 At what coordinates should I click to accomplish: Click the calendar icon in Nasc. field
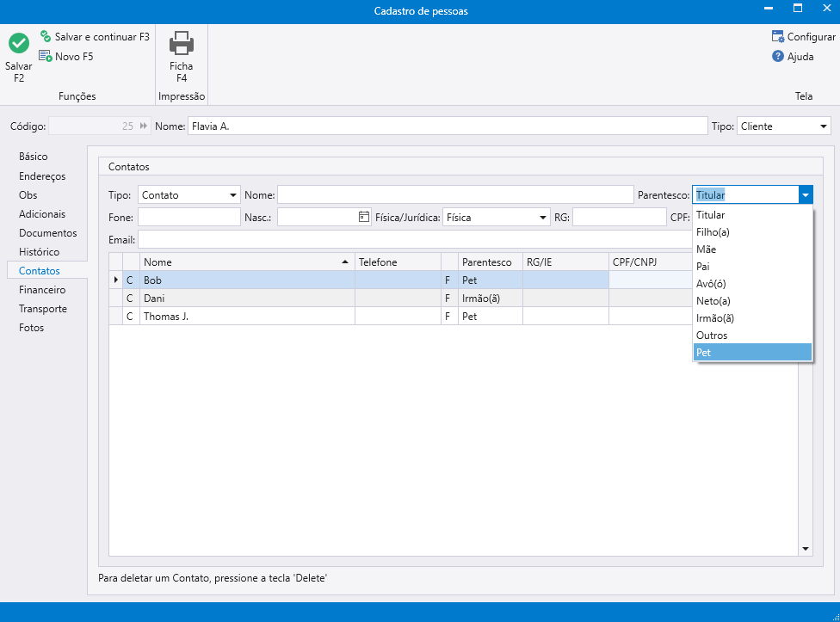[x=364, y=218]
